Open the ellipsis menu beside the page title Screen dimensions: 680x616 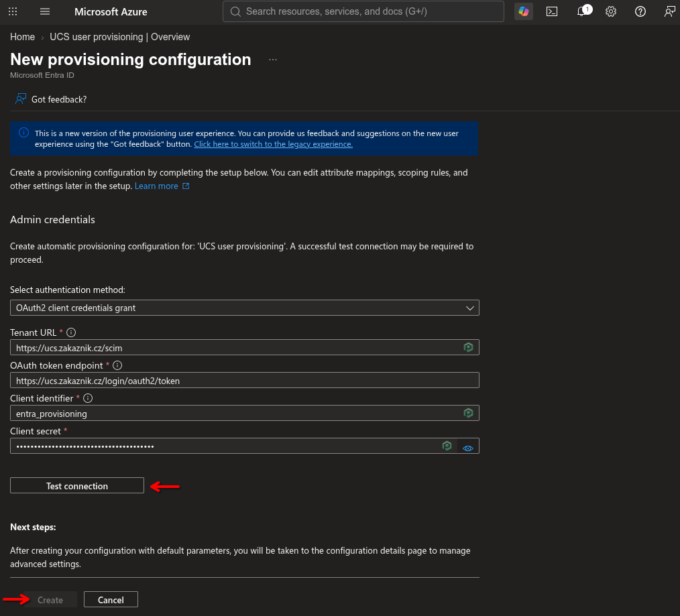click(272, 60)
